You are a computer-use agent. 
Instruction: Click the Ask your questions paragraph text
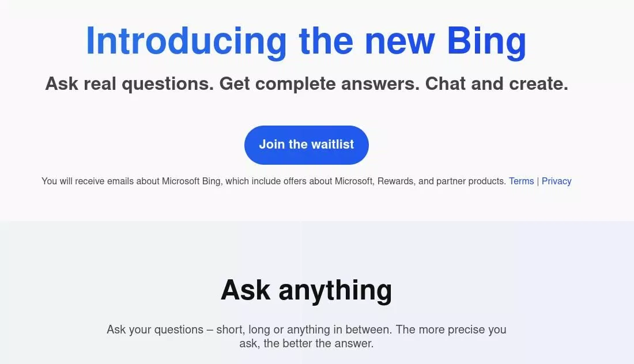(306, 336)
